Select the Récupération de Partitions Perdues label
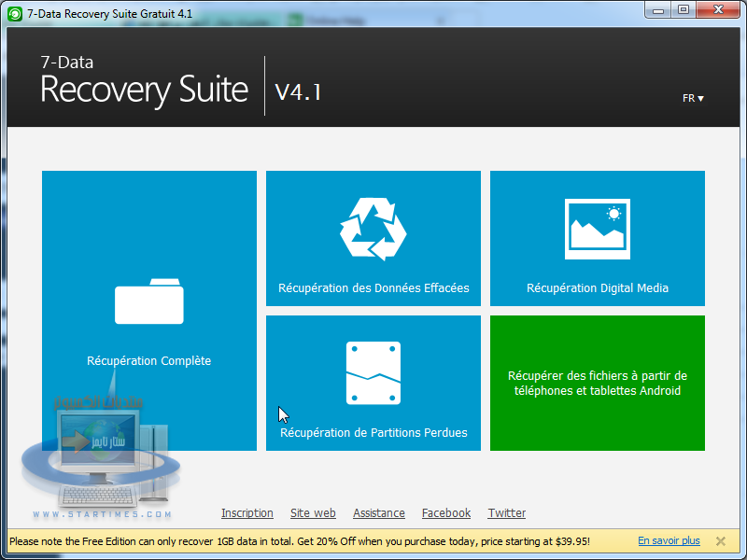 click(x=373, y=433)
